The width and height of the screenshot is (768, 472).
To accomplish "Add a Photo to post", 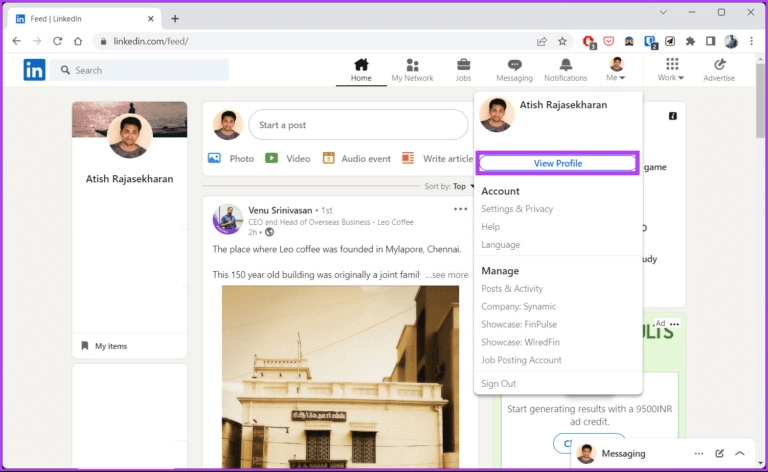I will 231,159.
